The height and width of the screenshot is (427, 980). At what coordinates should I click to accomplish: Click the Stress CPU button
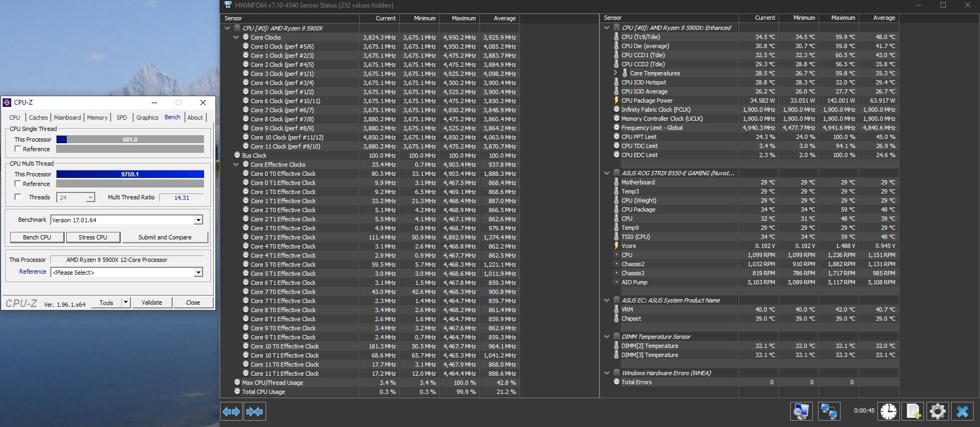tap(93, 237)
